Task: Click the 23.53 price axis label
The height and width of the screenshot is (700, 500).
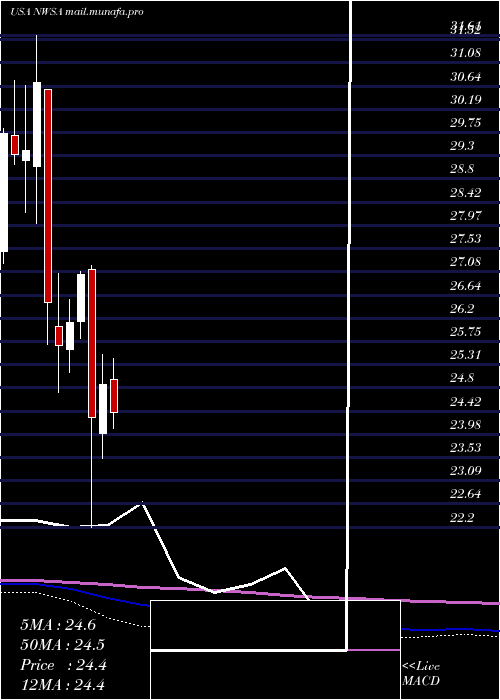Action: coord(466,447)
